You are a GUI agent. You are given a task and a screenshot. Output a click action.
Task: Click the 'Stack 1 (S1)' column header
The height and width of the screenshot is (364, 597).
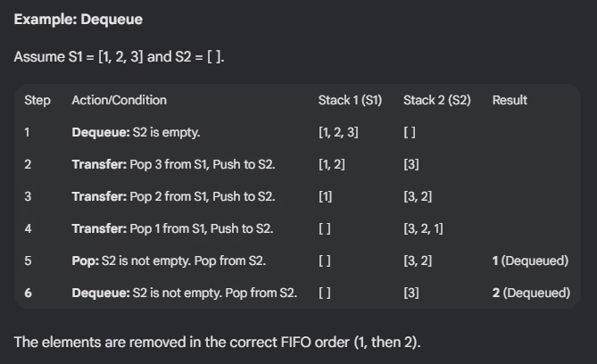click(350, 100)
